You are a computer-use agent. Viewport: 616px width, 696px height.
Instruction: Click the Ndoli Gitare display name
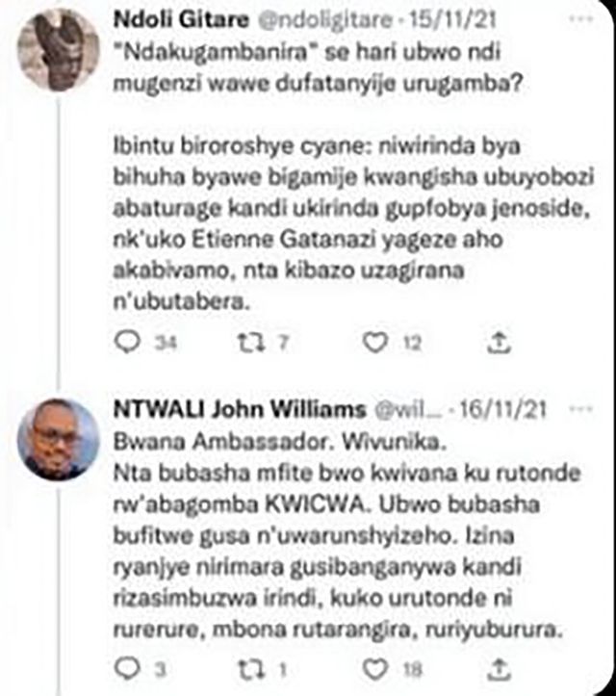(181, 20)
